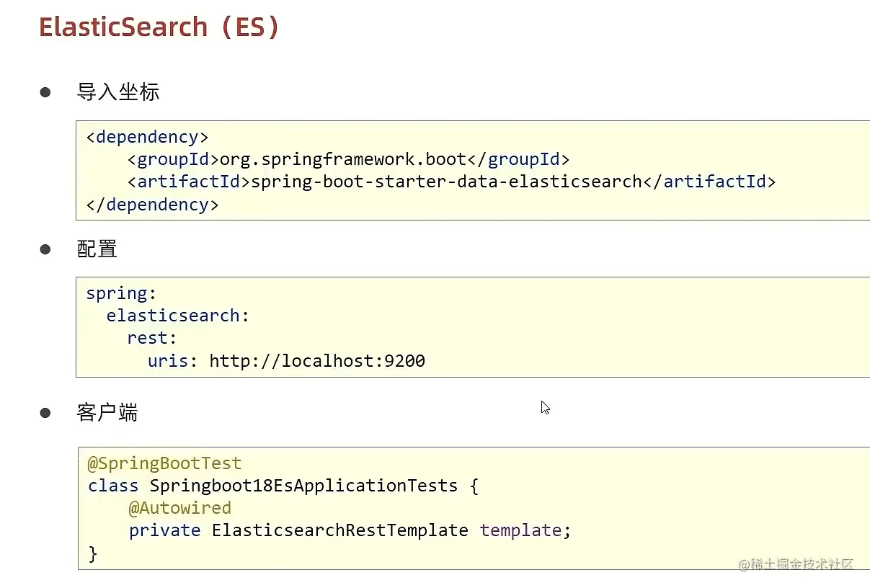This screenshot has width=870, height=588.
Task: Click the spring: YAML line
Action: 121,293
